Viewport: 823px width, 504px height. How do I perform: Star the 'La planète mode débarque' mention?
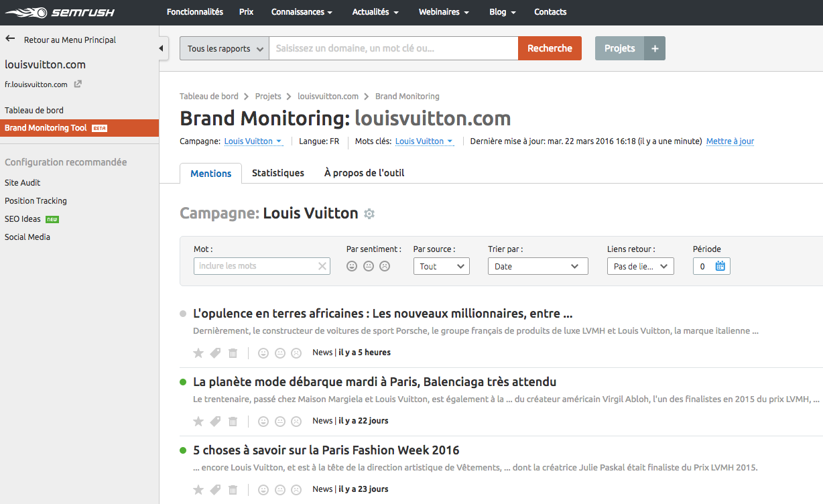coord(198,421)
